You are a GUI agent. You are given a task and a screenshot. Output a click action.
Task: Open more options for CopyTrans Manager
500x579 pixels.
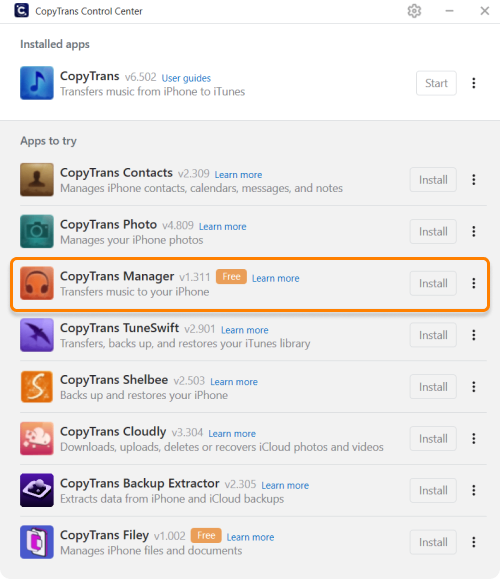click(474, 283)
